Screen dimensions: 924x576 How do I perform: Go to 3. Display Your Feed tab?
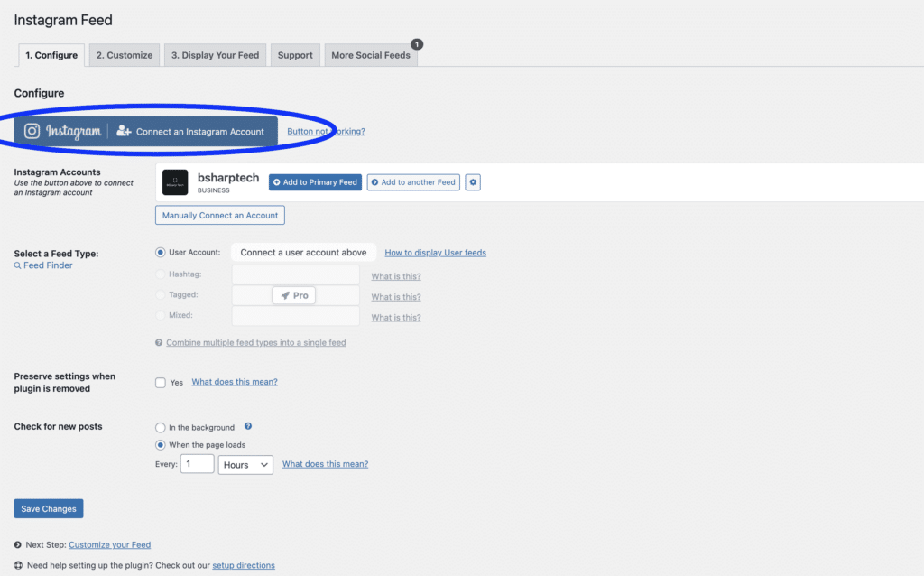pyautogui.click(x=215, y=55)
